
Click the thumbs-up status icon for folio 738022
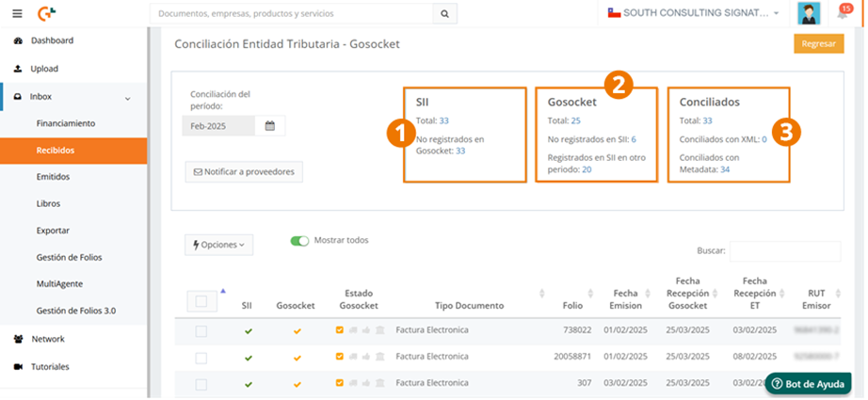click(x=366, y=329)
